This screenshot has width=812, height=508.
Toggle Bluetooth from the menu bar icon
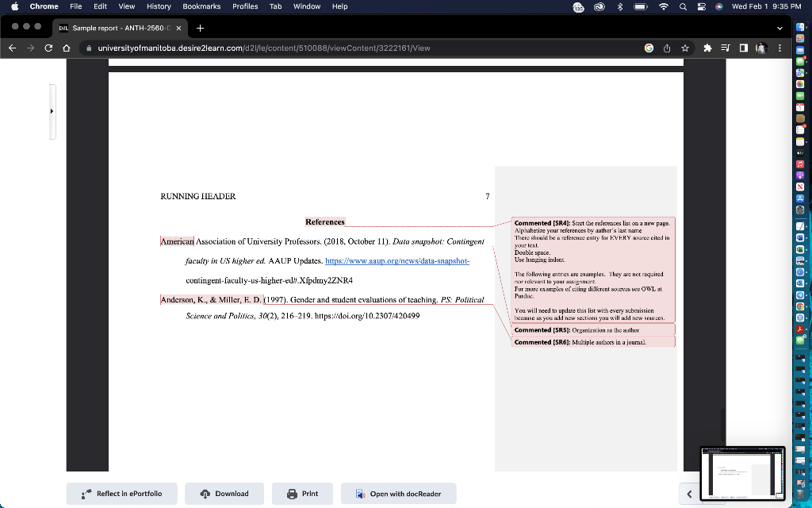[621, 6]
